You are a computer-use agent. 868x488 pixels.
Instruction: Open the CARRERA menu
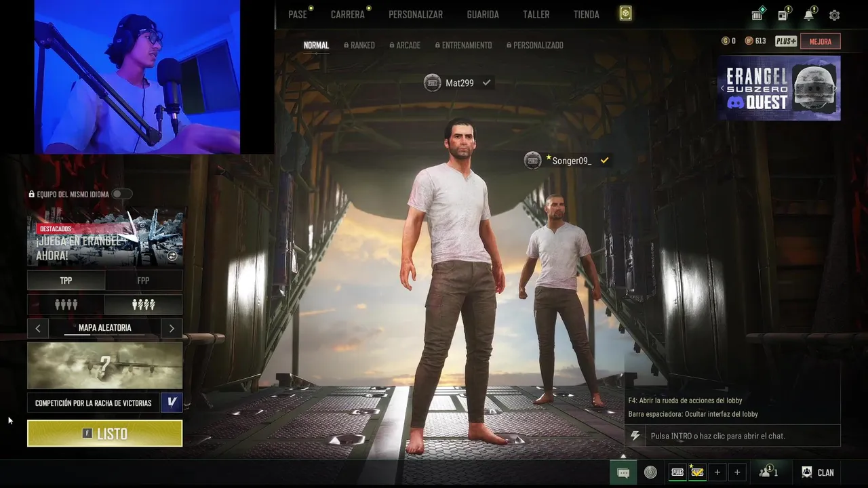coord(348,14)
